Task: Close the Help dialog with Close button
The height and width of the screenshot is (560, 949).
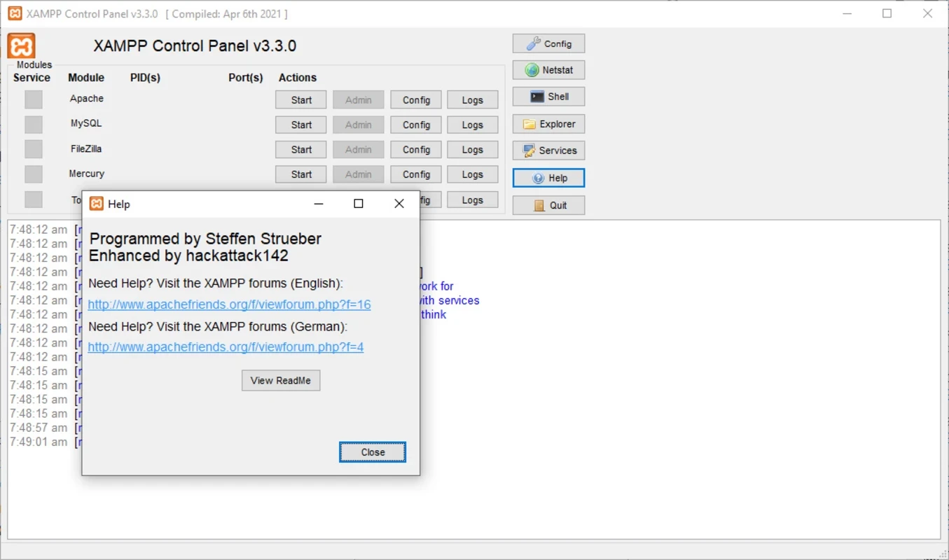Action: [373, 452]
